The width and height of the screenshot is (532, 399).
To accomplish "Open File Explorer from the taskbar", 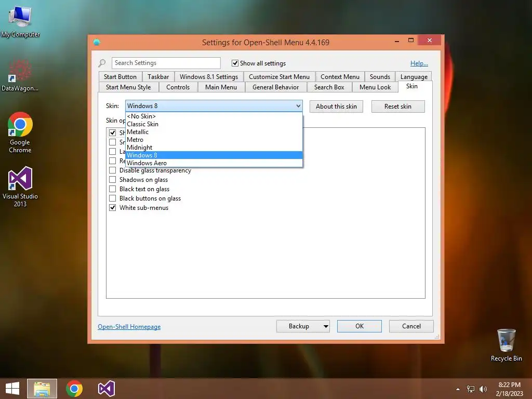I will (x=42, y=389).
